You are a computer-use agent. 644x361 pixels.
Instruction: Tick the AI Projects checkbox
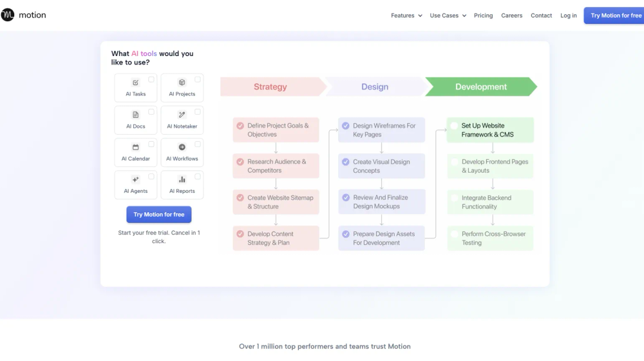(x=198, y=79)
